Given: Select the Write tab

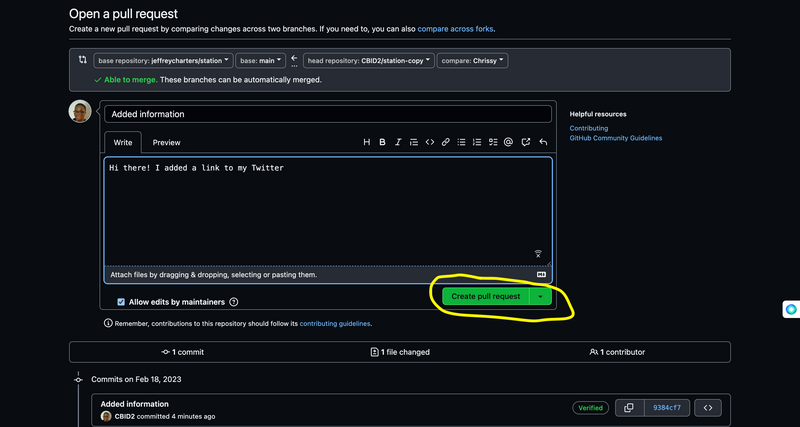Looking at the screenshot, I should 122,143.
